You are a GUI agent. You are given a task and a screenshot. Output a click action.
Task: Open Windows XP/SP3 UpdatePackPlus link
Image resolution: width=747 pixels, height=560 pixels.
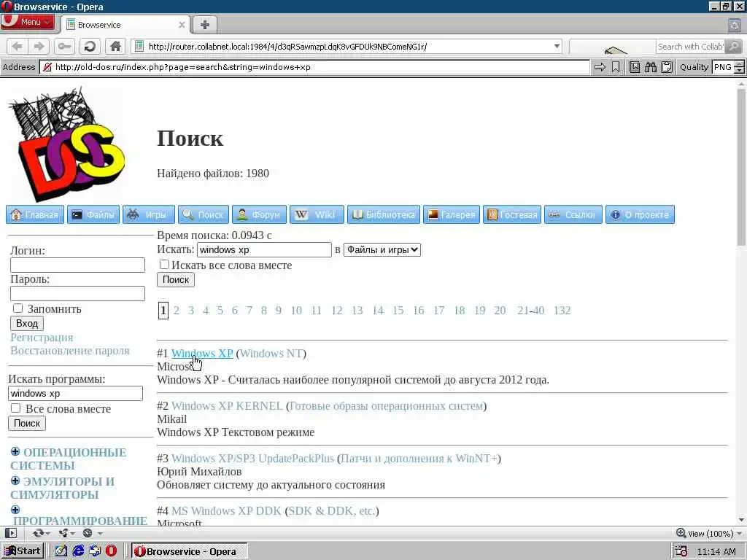[x=252, y=458]
